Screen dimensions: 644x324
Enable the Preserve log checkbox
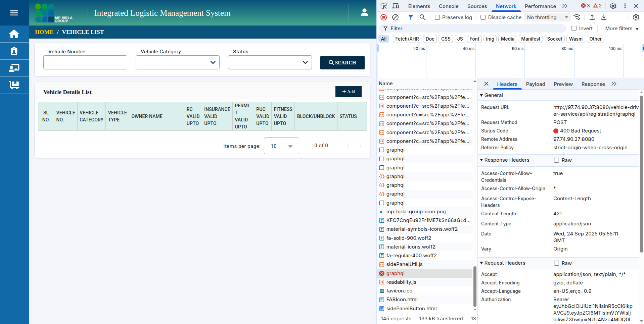(x=437, y=17)
